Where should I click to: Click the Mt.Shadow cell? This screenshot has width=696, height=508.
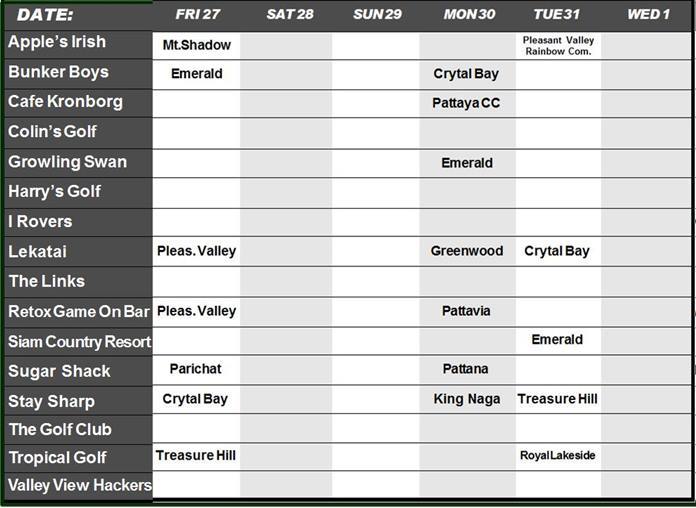pyautogui.click(x=197, y=45)
